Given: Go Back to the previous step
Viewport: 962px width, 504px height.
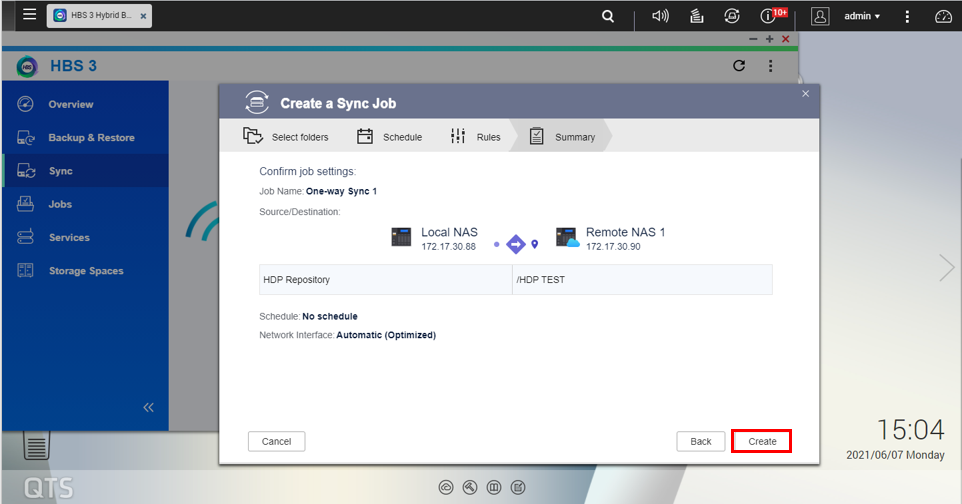Looking at the screenshot, I should tap(701, 441).
